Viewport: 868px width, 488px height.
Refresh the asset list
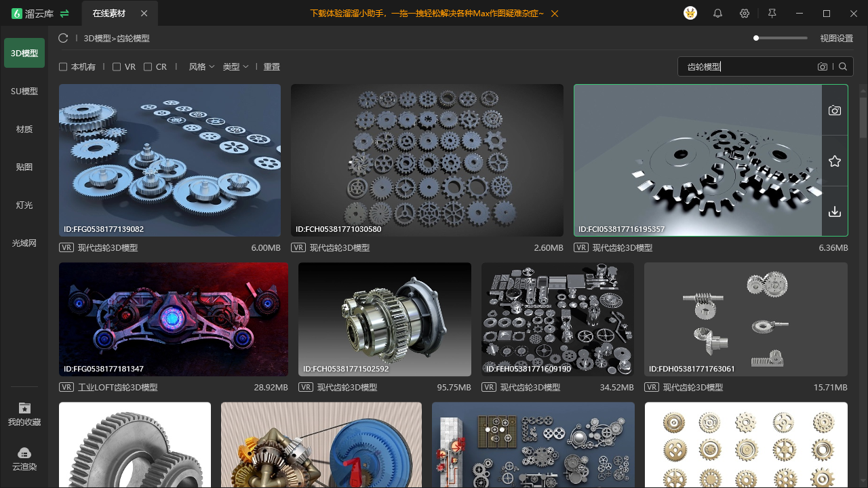(x=63, y=39)
